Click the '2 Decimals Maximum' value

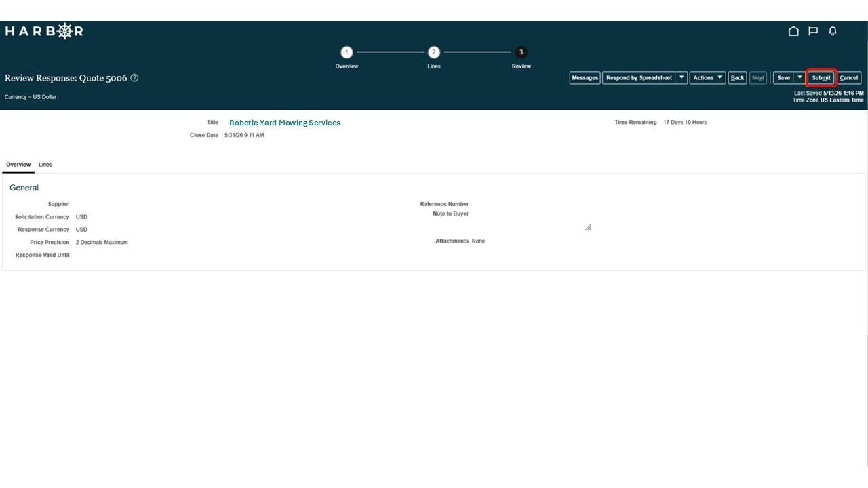point(102,243)
